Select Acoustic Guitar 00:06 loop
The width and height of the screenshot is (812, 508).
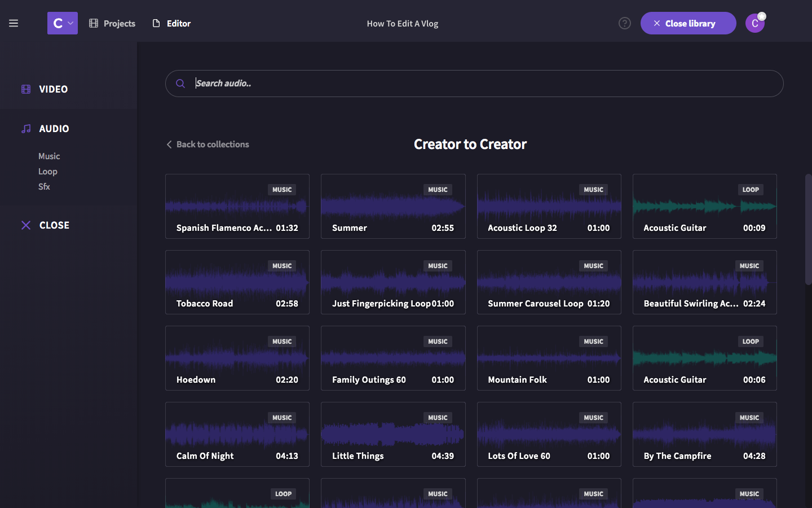tap(705, 358)
